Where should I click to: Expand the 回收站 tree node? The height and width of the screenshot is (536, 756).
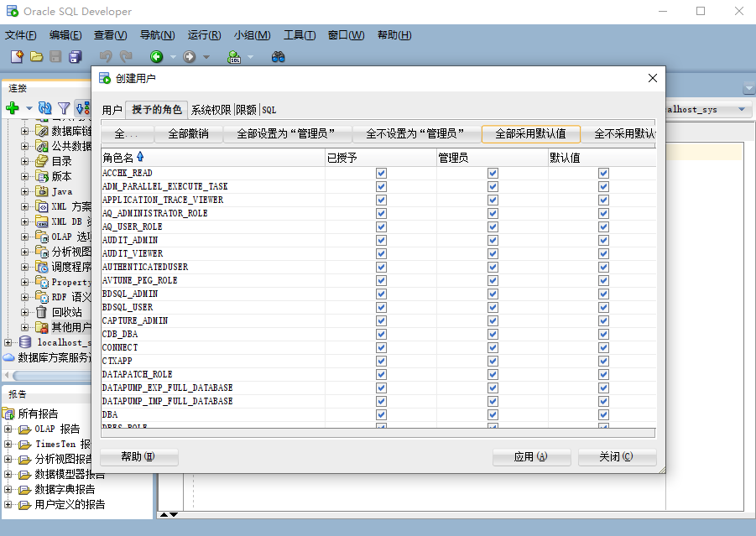click(24, 312)
